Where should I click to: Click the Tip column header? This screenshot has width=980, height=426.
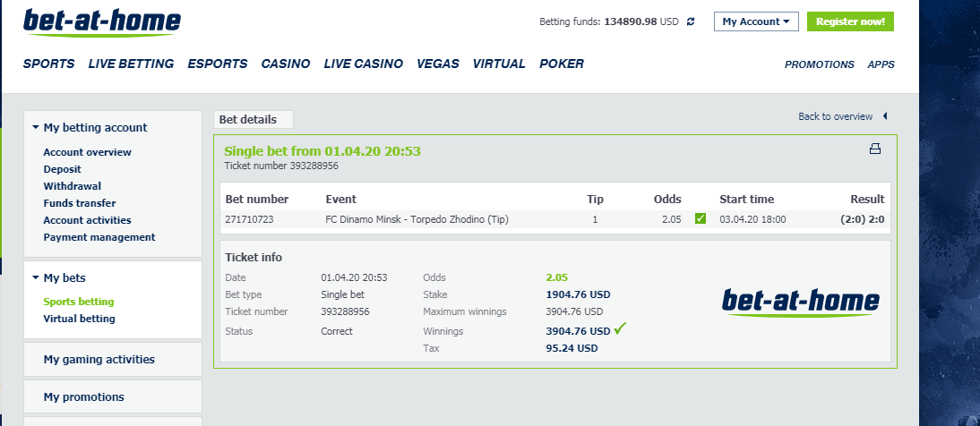tap(595, 200)
